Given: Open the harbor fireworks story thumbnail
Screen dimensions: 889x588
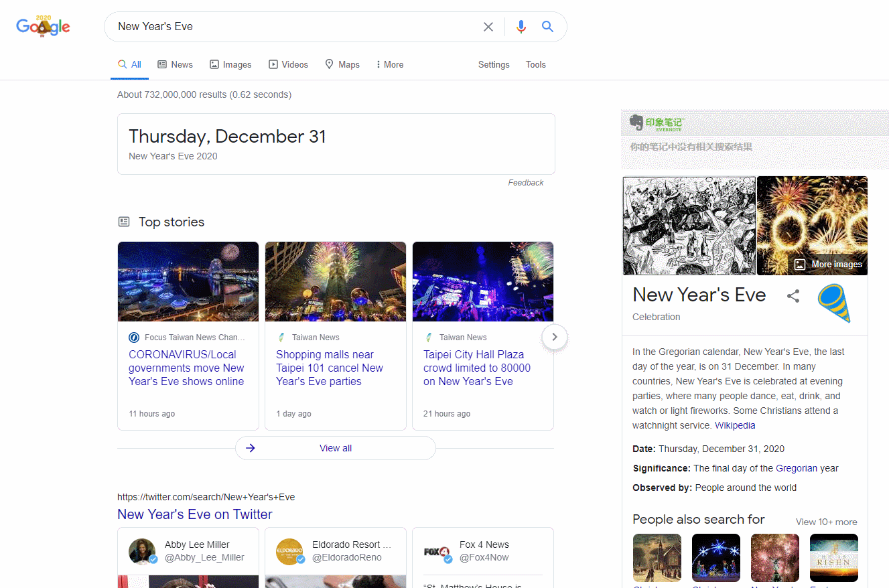Looking at the screenshot, I should (188, 282).
